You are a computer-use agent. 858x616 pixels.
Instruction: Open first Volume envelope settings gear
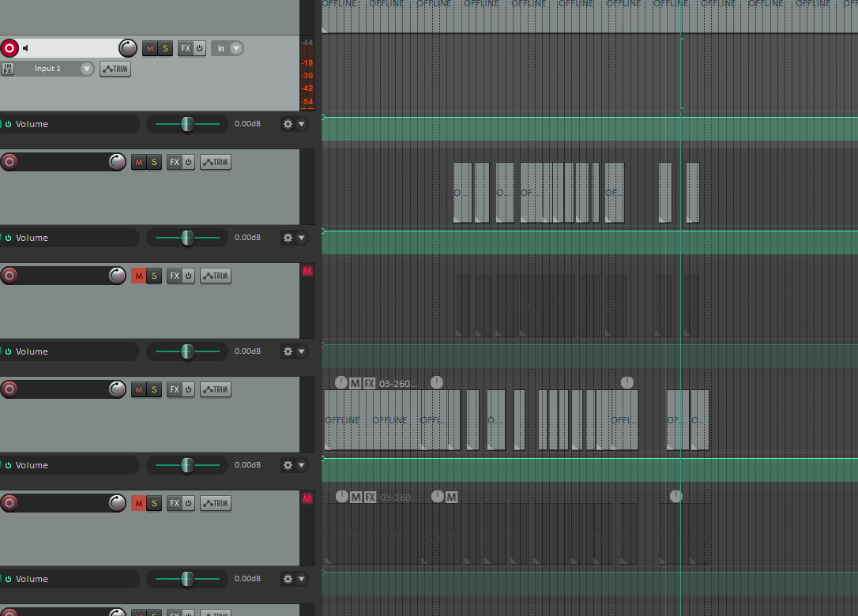pos(288,124)
